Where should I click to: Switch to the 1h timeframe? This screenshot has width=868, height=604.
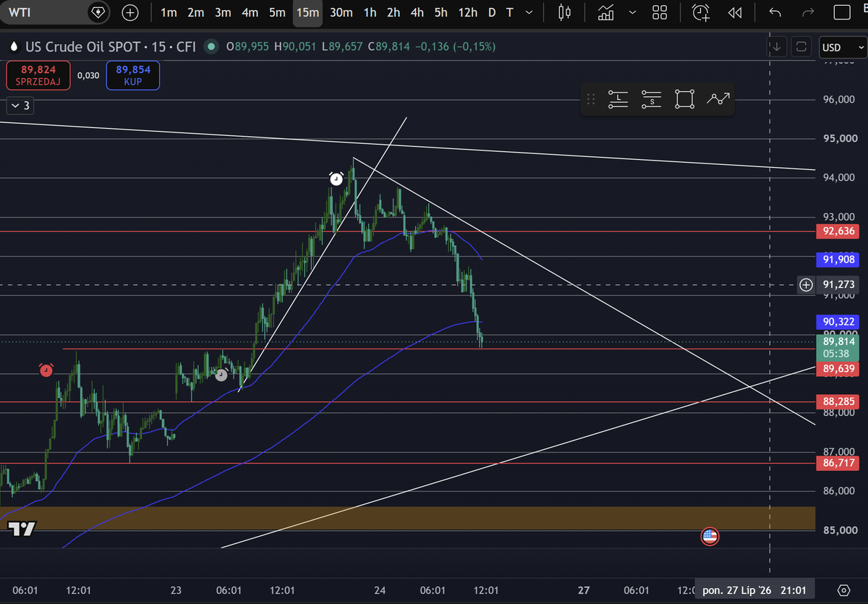point(370,12)
